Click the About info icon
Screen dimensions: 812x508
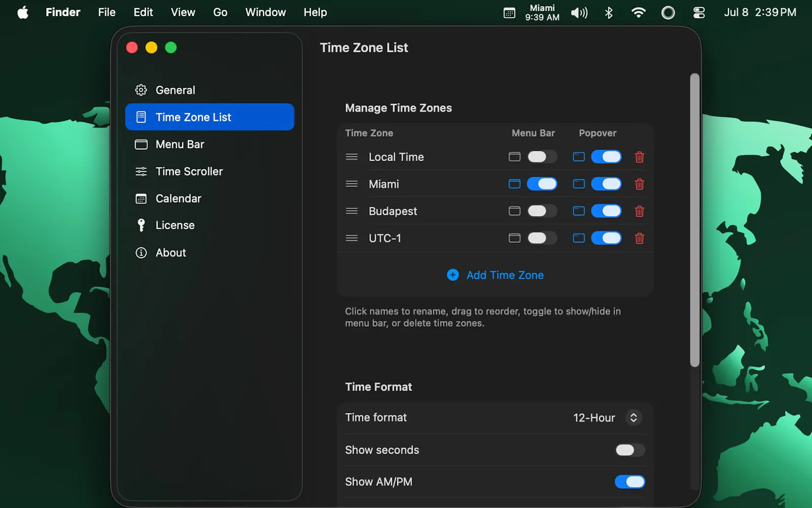point(141,252)
